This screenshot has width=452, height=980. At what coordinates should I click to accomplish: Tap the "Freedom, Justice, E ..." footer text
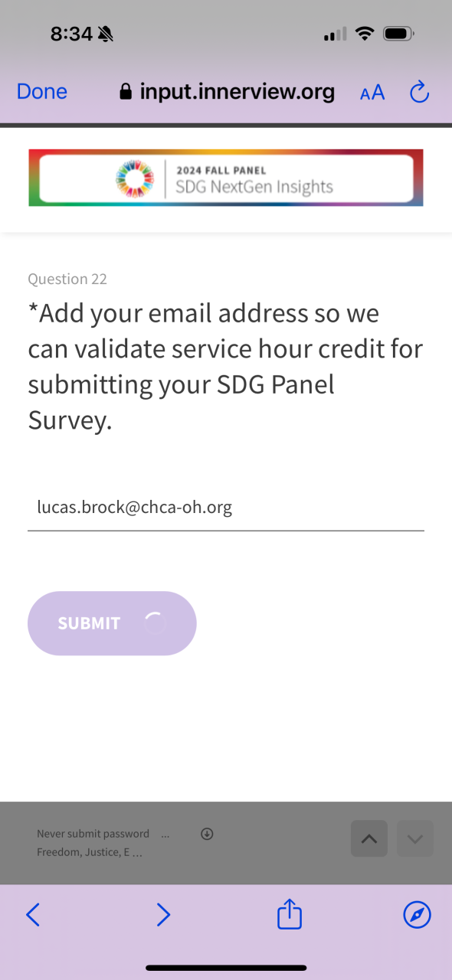pyautogui.click(x=90, y=852)
